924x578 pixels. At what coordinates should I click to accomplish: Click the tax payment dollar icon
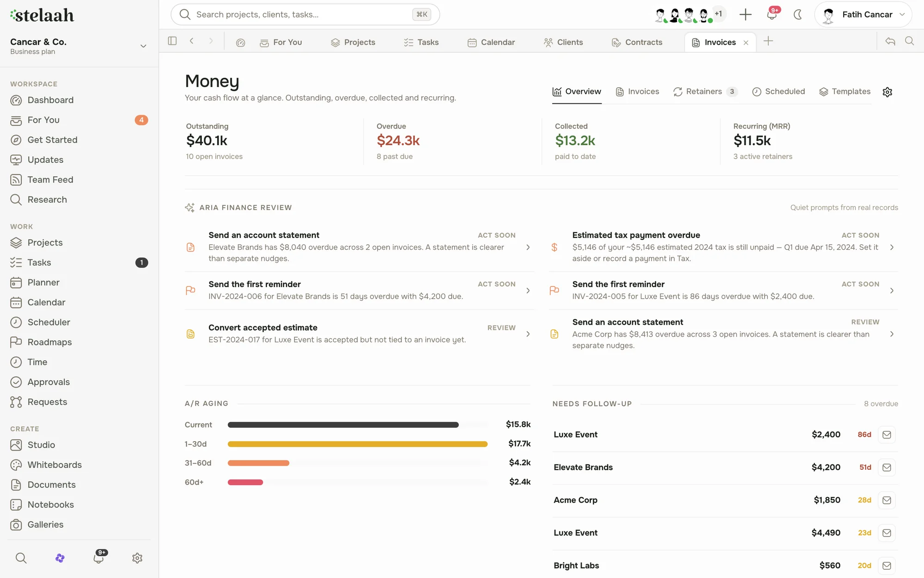[x=554, y=247]
